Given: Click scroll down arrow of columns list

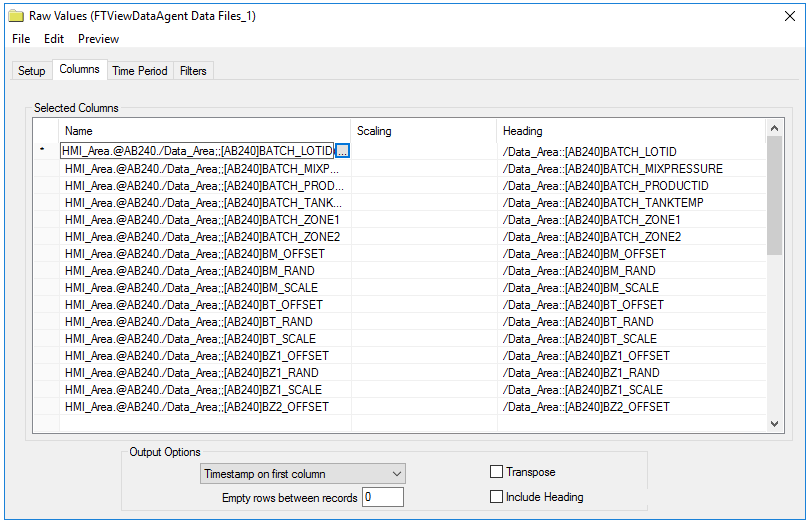Looking at the screenshot, I should pyautogui.click(x=774, y=424).
